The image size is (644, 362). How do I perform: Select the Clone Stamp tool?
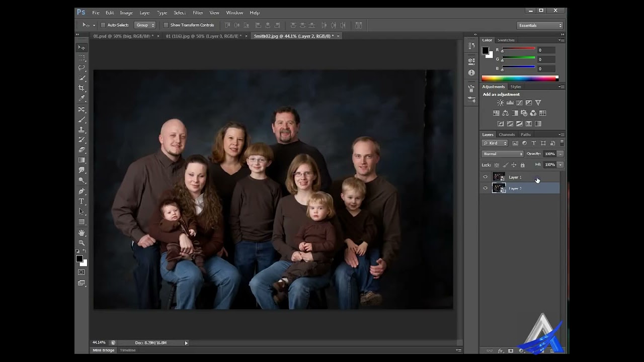click(x=82, y=130)
